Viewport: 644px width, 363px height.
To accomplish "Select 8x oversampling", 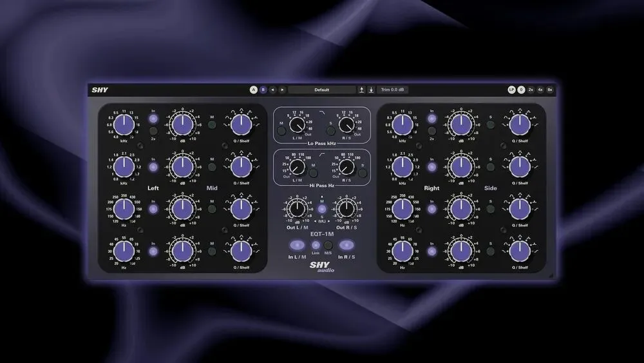I will pyautogui.click(x=550, y=90).
